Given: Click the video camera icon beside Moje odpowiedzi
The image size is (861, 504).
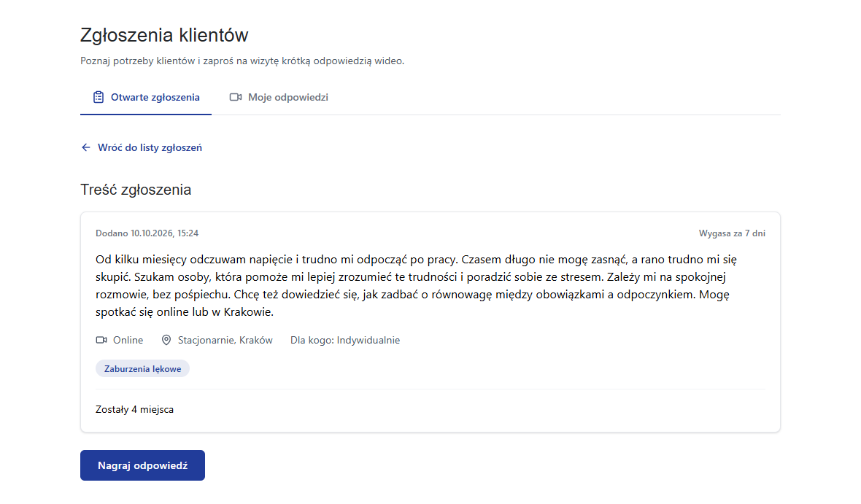Looking at the screenshot, I should point(236,97).
